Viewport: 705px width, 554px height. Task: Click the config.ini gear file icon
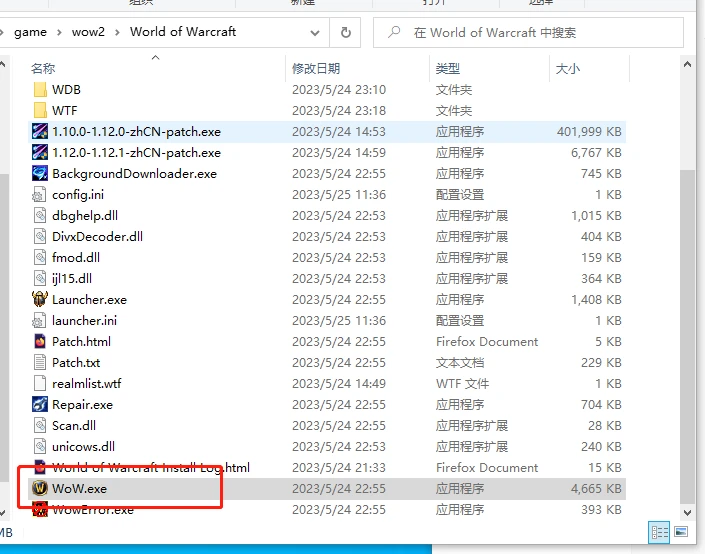40,195
